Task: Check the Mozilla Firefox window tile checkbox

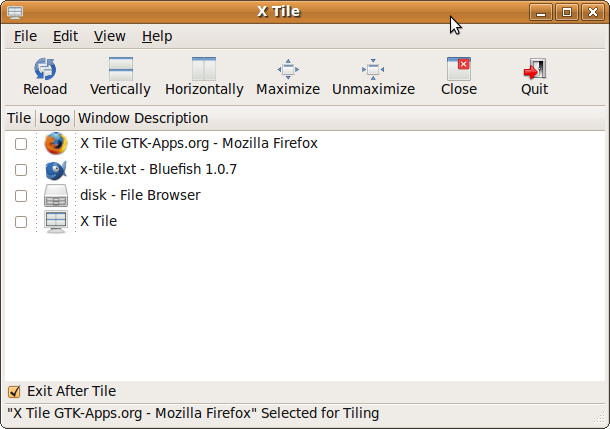Action: point(21,144)
